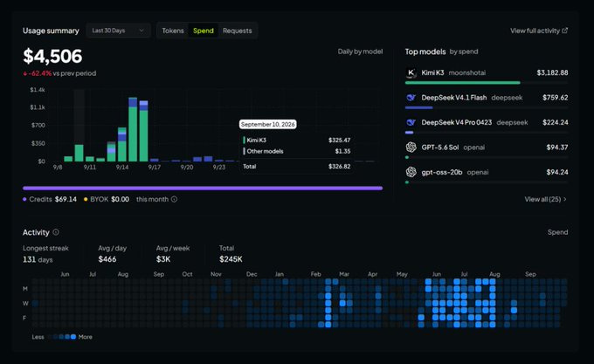Viewport: 594px width, 364px height.
Task: Click the Avg / week $3K stat
Action: 173,254
